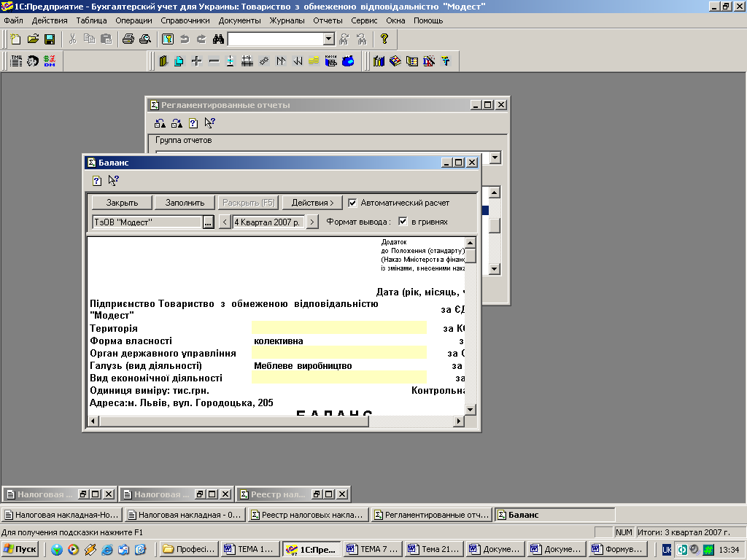Click the yellow coins toolbar icon
The height and width of the screenshot is (560, 747).
tap(314, 61)
